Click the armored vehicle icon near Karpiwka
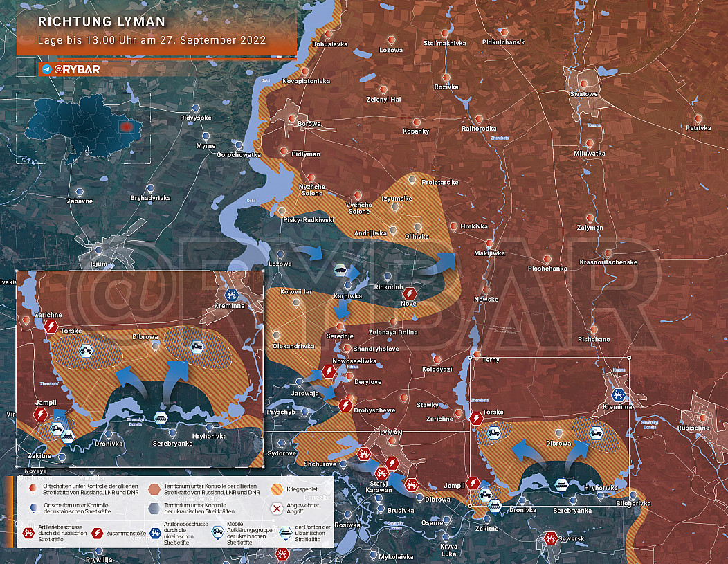Viewport: 728px width, 564px height. coord(341,271)
